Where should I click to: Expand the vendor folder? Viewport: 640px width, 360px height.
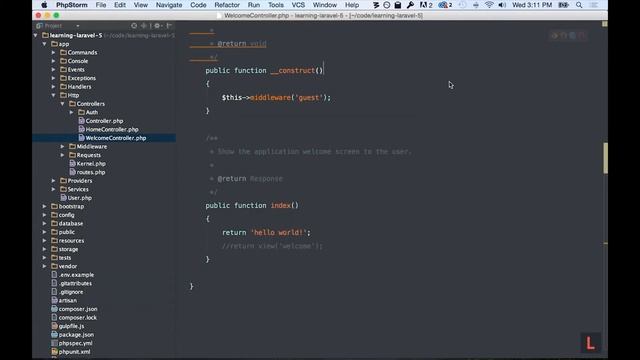[x=44, y=266]
